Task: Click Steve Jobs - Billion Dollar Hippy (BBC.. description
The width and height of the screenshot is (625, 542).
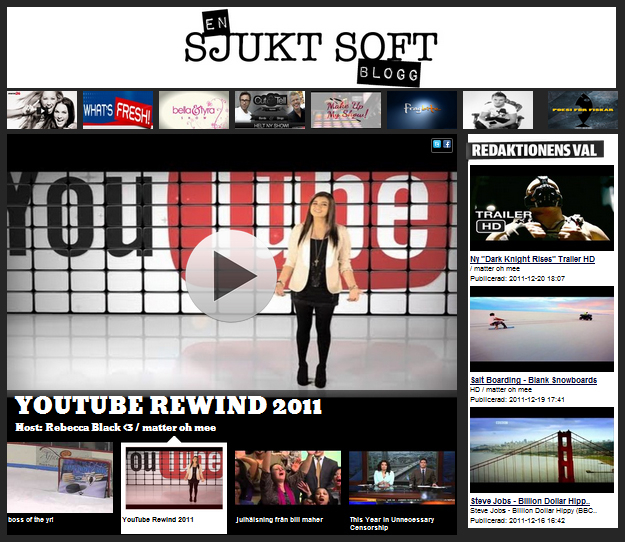Action: (534, 511)
